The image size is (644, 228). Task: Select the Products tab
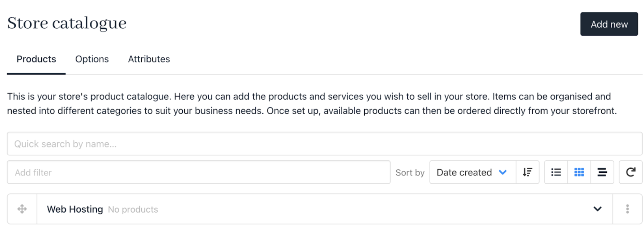tap(36, 59)
